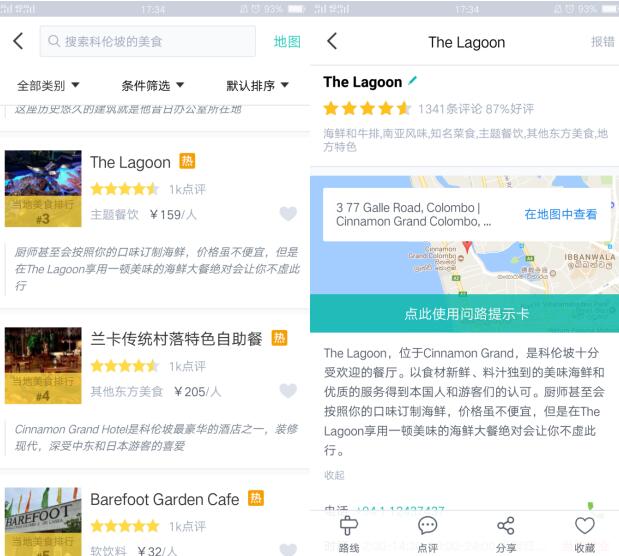Switch to 地图 map view
619x556 pixels.
tap(287, 42)
